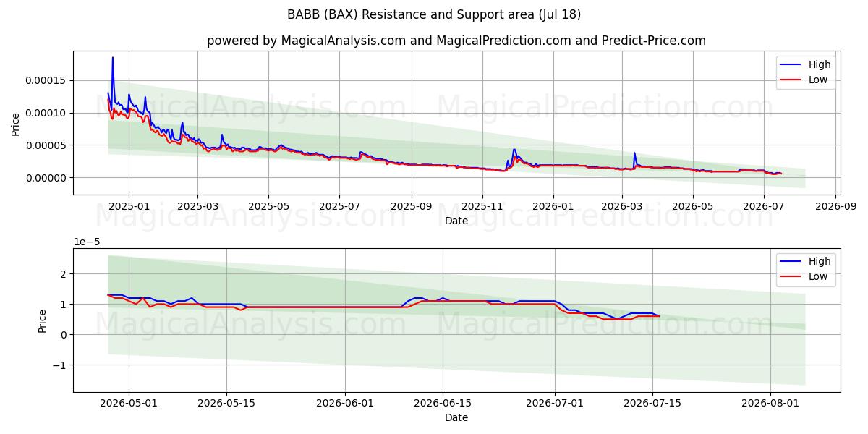Click the '1e−5' scale exponent label
Viewport: 868px width, 434px height.
point(86,242)
